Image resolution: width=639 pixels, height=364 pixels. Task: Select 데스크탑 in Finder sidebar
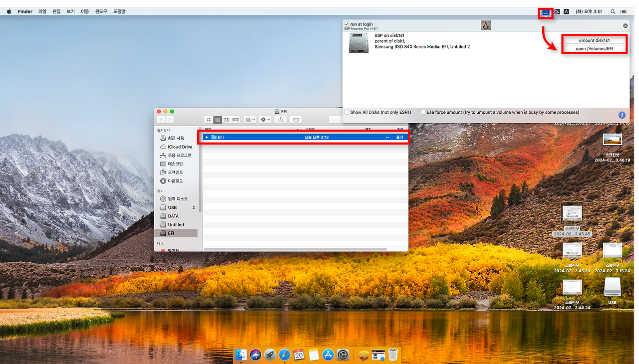pos(176,164)
